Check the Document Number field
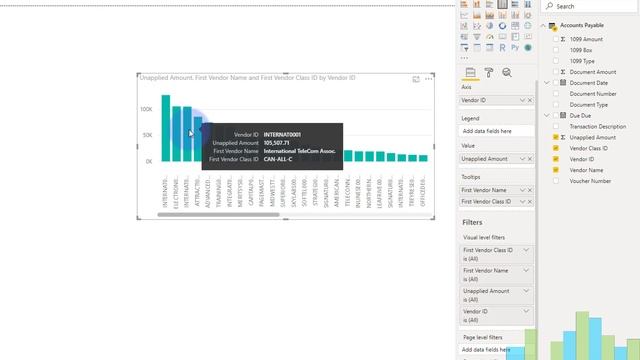Image resolution: width=640 pixels, height=360 pixels. 556,94
